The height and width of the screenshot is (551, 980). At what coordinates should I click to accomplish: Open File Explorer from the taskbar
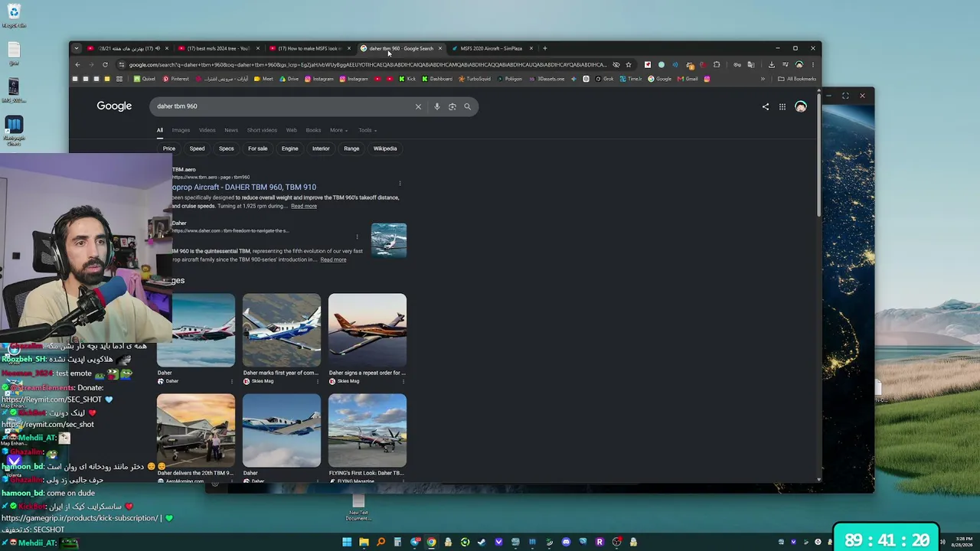click(364, 542)
